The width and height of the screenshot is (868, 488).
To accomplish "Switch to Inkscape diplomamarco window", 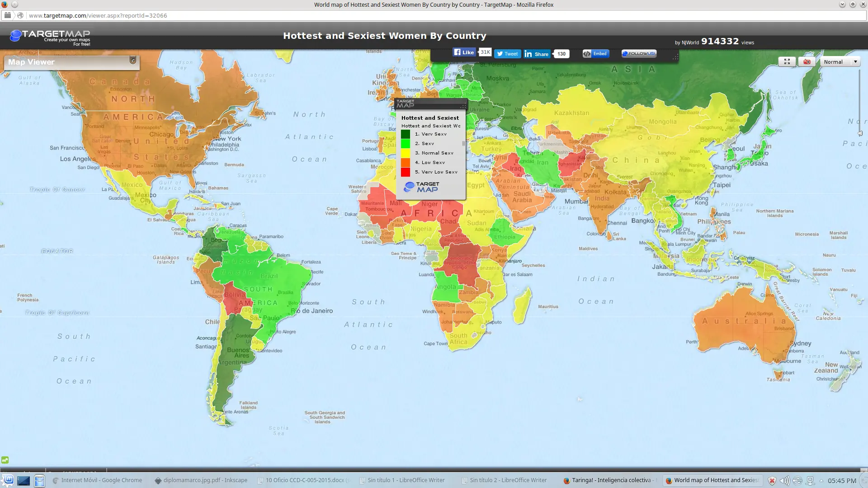I will (201, 480).
